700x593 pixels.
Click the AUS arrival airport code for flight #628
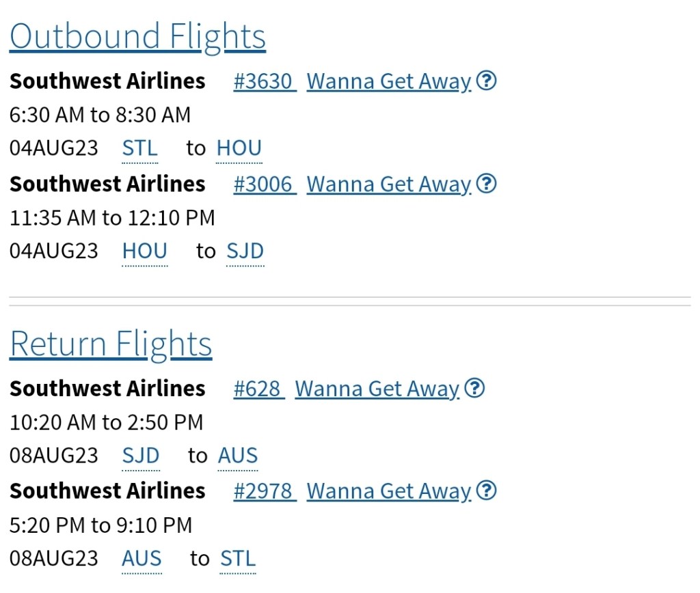click(238, 456)
